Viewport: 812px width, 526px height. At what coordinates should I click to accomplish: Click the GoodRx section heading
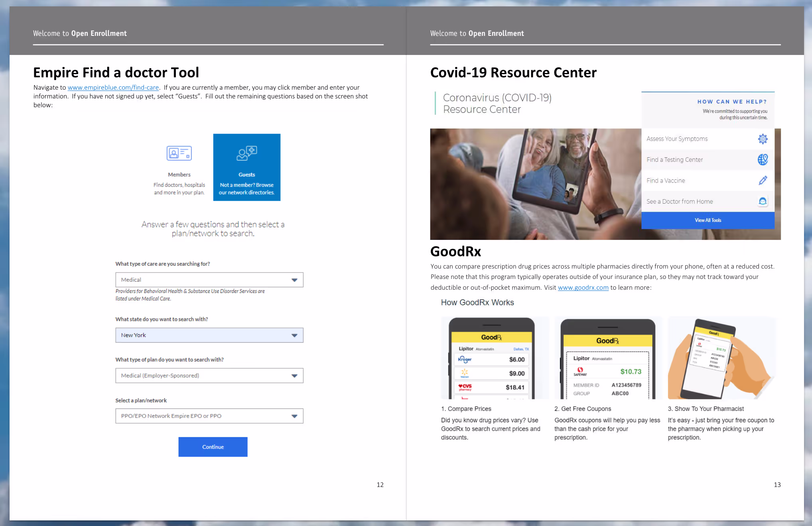[x=456, y=251]
